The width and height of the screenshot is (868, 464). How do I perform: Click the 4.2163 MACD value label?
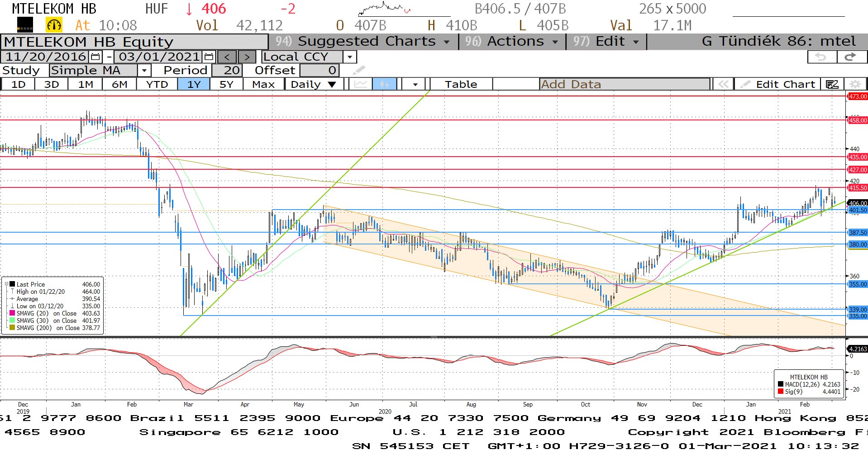(857, 349)
